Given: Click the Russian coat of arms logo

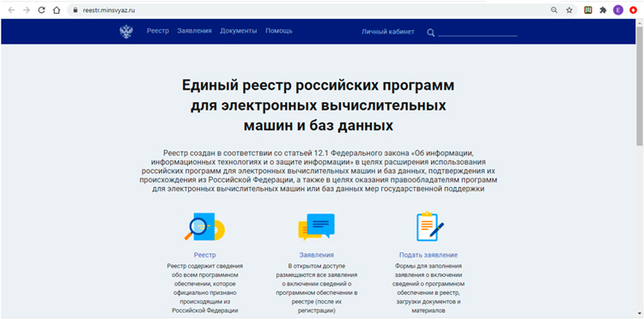Looking at the screenshot, I should (x=126, y=32).
